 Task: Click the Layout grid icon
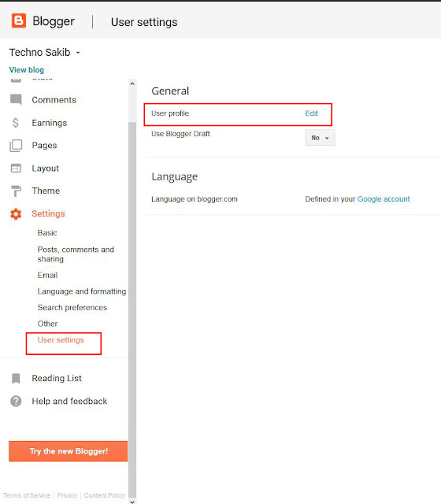[16, 168]
